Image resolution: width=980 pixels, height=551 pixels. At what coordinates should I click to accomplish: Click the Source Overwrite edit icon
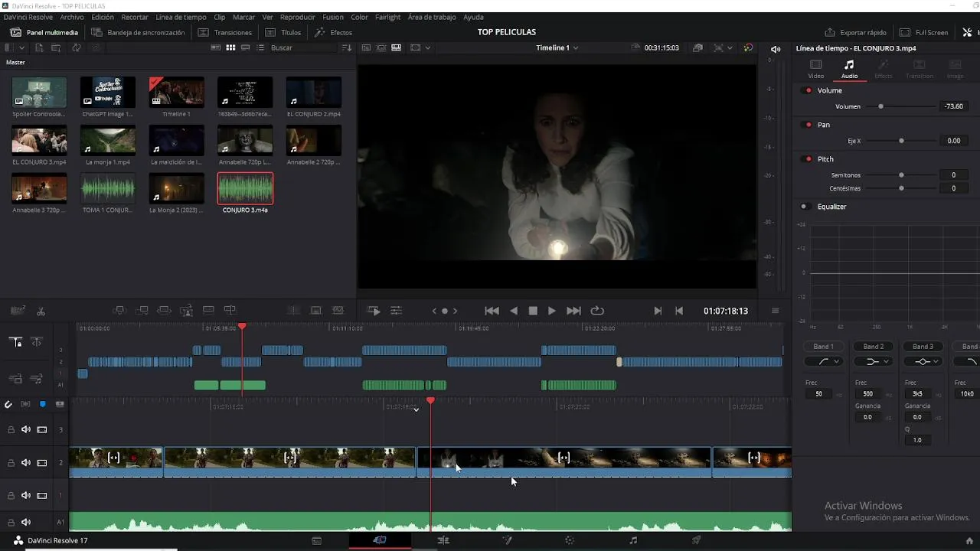(230, 311)
